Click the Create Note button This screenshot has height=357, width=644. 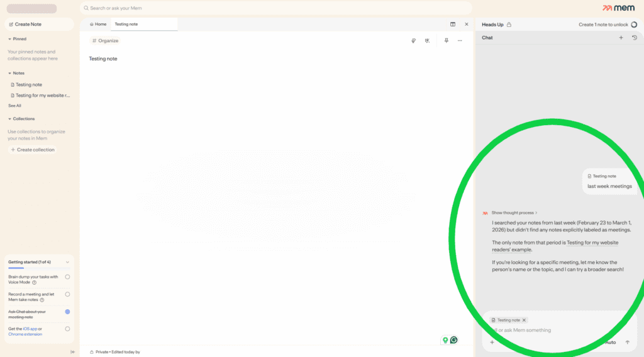point(39,25)
